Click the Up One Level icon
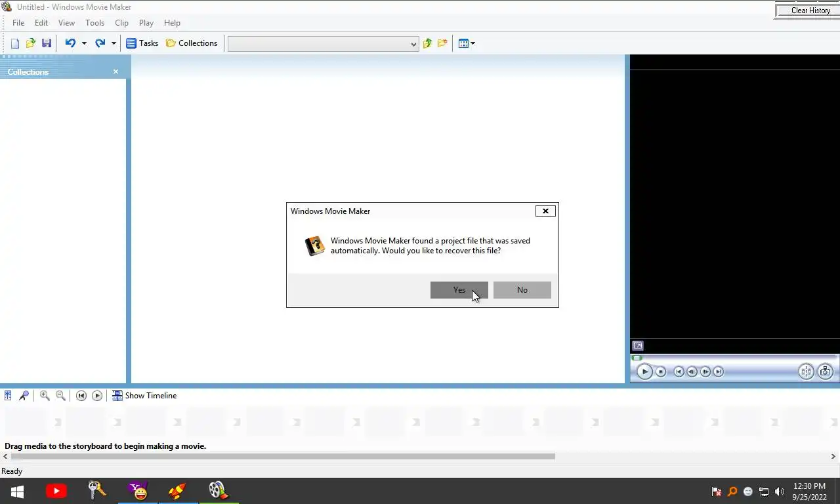 (427, 43)
